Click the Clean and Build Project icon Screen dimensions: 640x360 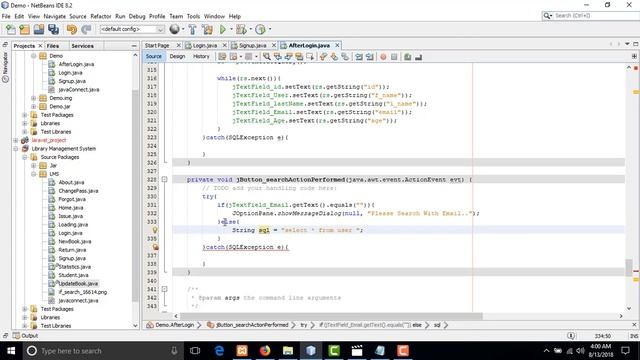[207, 29]
